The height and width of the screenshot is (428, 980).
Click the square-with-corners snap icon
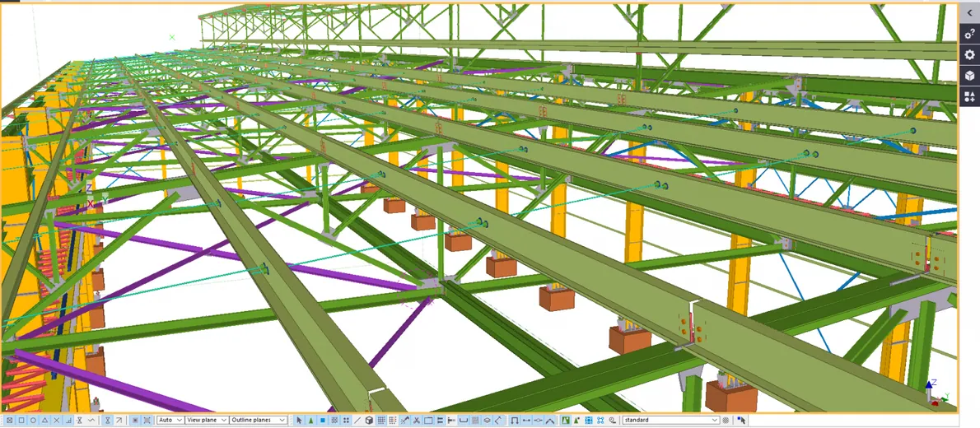click(147, 420)
